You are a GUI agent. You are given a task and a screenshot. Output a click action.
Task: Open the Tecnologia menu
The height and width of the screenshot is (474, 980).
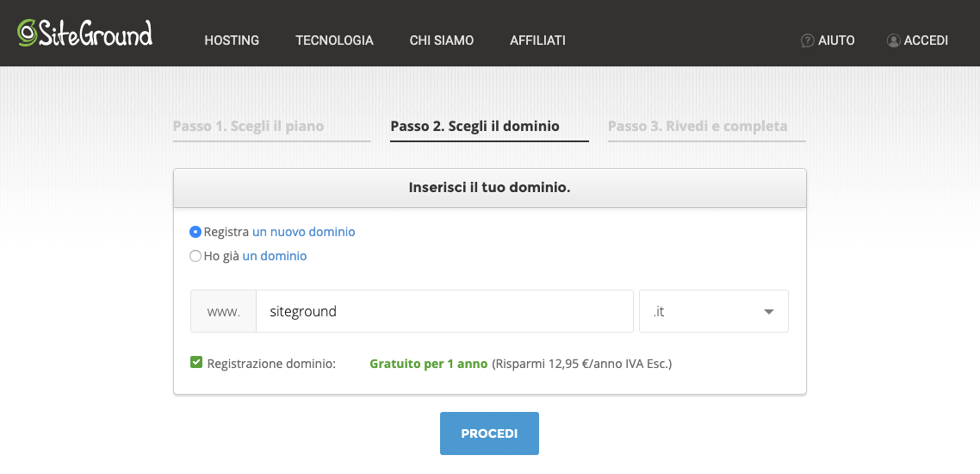click(x=334, y=41)
